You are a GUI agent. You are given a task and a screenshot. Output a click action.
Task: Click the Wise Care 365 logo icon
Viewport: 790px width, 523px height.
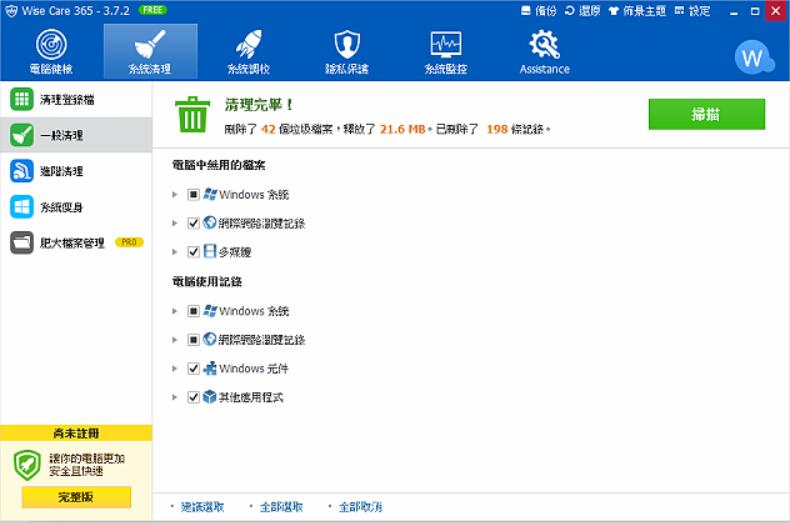tap(11, 11)
